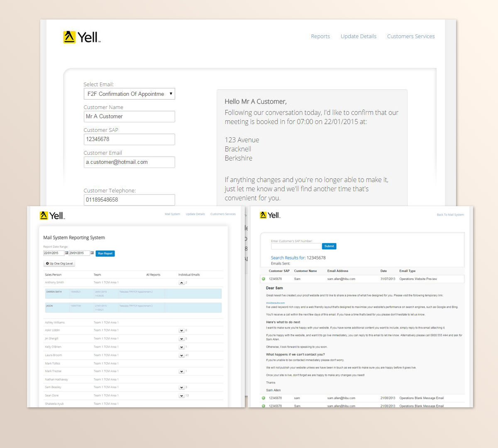Click the Dear Sam heading in email body

(274, 288)
